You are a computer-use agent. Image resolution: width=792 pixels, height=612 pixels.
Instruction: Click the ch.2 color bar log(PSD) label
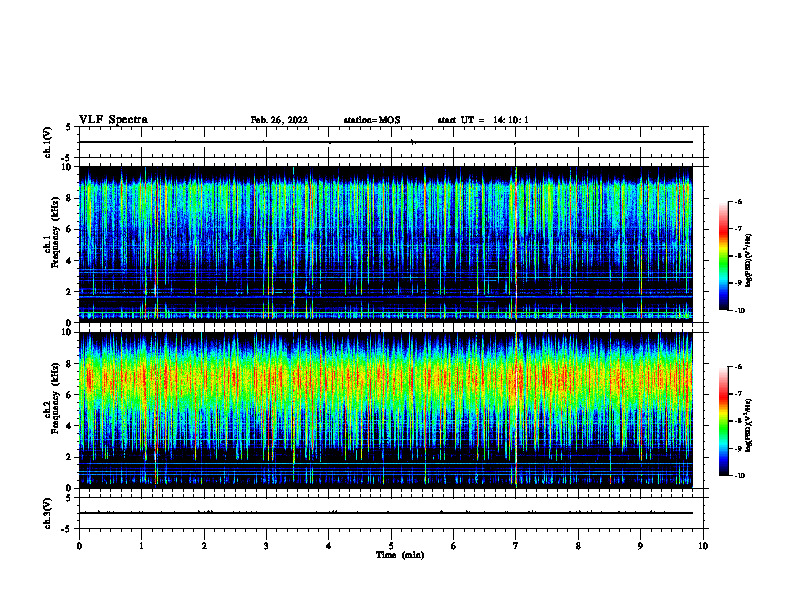click(748, 425)
